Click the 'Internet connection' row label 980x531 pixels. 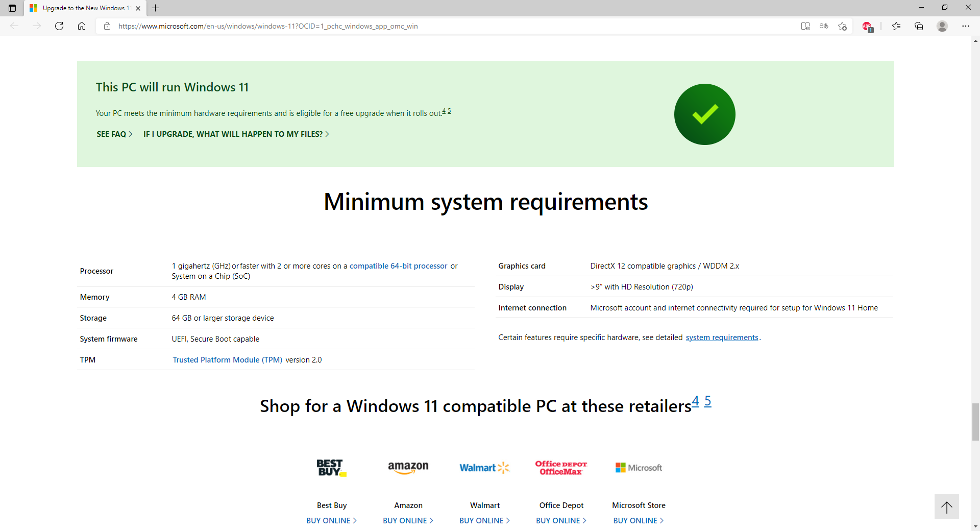tap(532, 308)
